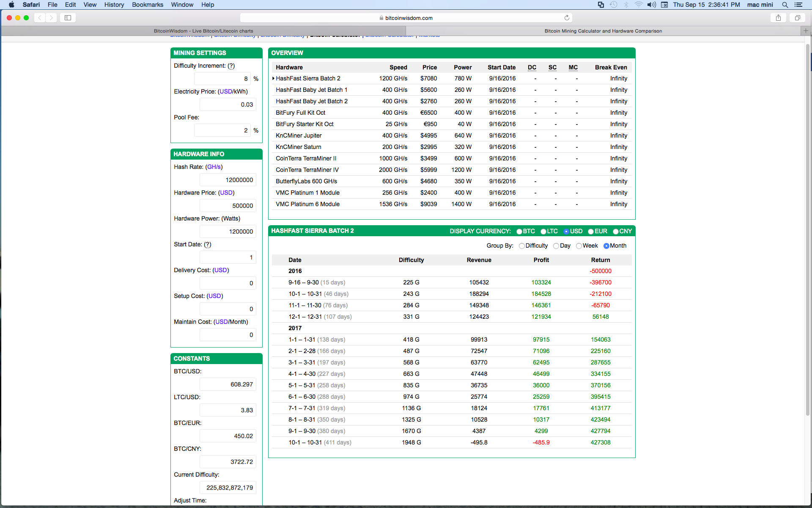This screenshot has height=508, width=812.
Task: Click the 12-1 – 12-31 date row
Action: coord(452,317)
